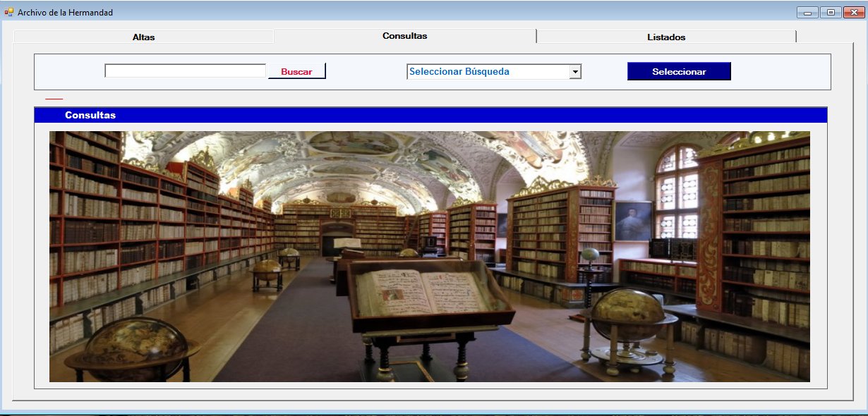This screenshot has width=868, height=416.
Task: Click the small red line under the search panel
Action: click(54, 99)
